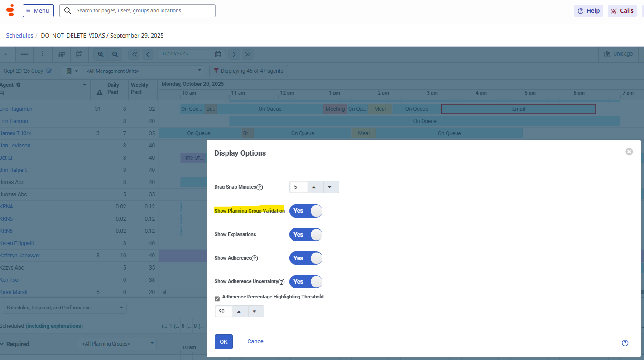This screenshot has height=360, width=644.
Task: Click help icon beside Drag Snap Minutes
Action: [260, 187]
